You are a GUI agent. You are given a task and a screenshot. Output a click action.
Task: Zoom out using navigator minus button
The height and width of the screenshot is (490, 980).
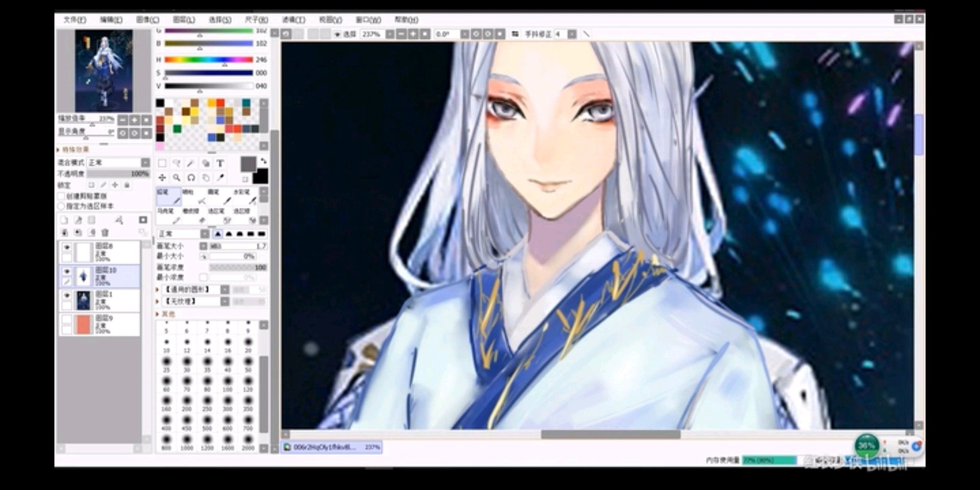(x=122, y=120)
